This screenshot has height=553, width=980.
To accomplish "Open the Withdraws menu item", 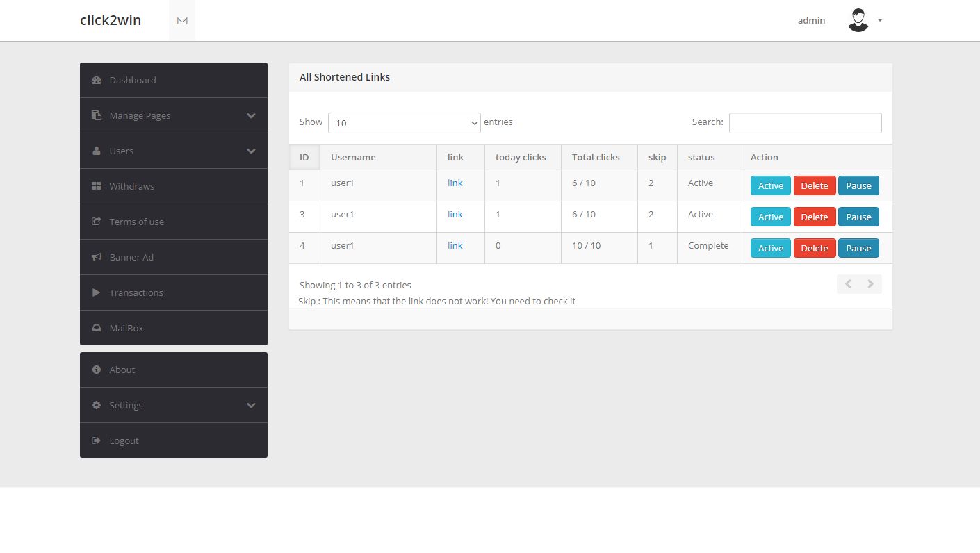I will pyautogui.click(x=174, y=186).
